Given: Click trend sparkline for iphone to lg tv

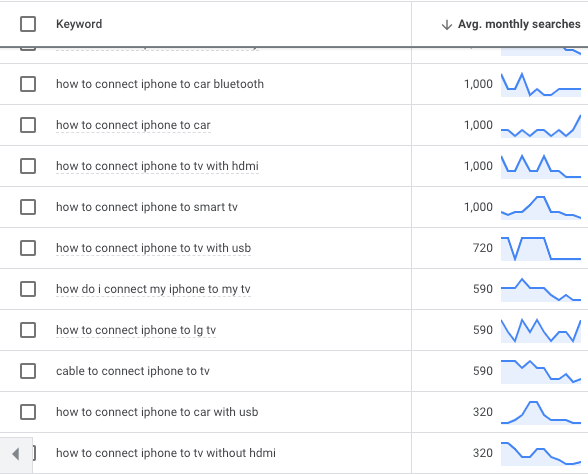Looking at the screenshot, I should [x=541, y=330].
